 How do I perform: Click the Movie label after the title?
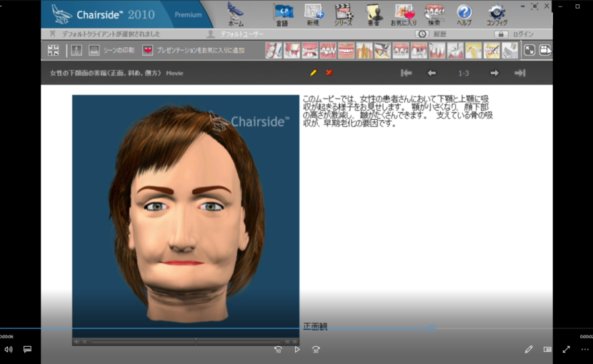(175, 74)
